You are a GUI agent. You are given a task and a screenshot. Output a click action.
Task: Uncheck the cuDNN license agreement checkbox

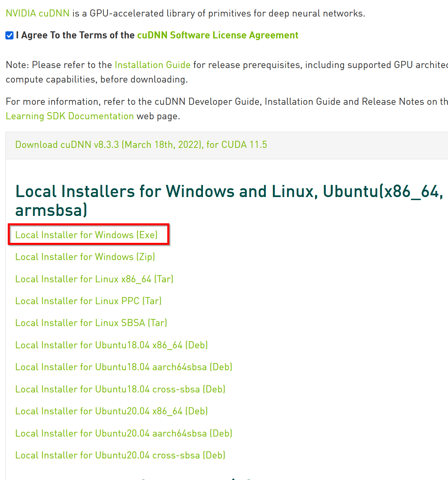click(x=9, y=35)
